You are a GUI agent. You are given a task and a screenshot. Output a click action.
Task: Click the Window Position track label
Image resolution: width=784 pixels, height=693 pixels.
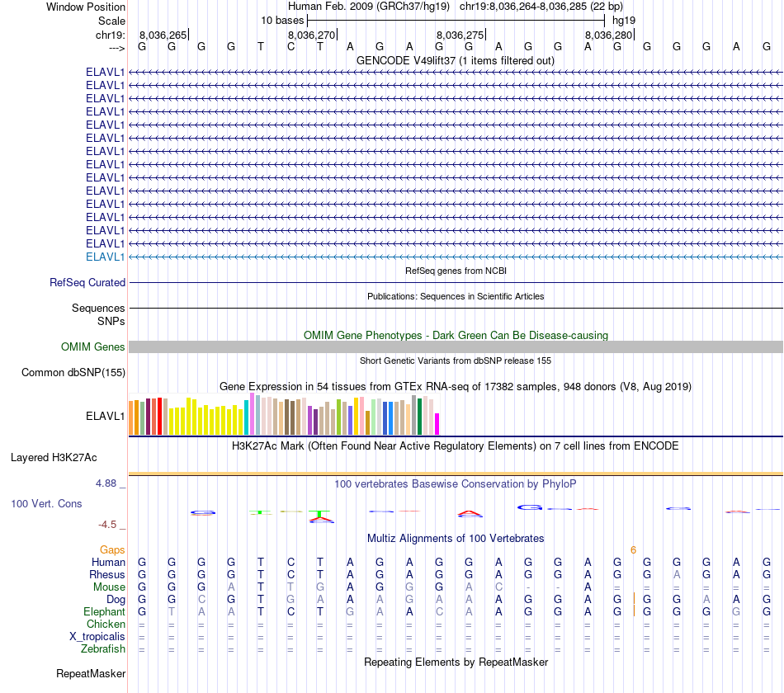point(86,7)
